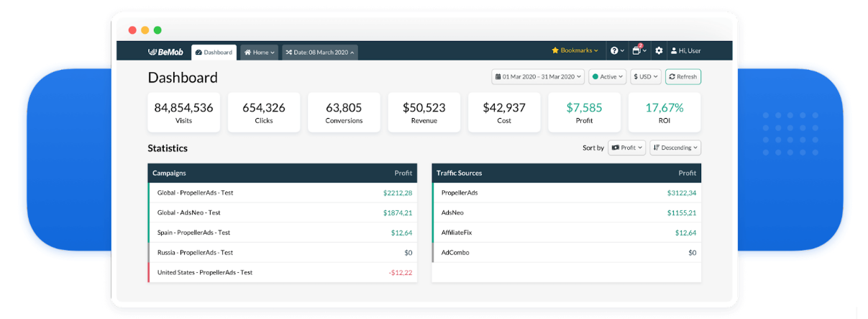Open the USD currency dropdown
868x319 pixels.
point(646,76)
